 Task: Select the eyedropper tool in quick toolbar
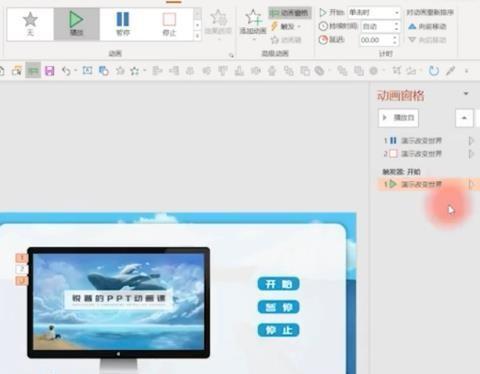(x=450, y=71)
